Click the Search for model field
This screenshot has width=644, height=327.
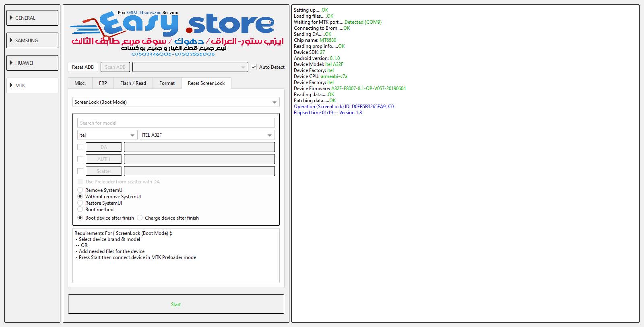(176, 123)
